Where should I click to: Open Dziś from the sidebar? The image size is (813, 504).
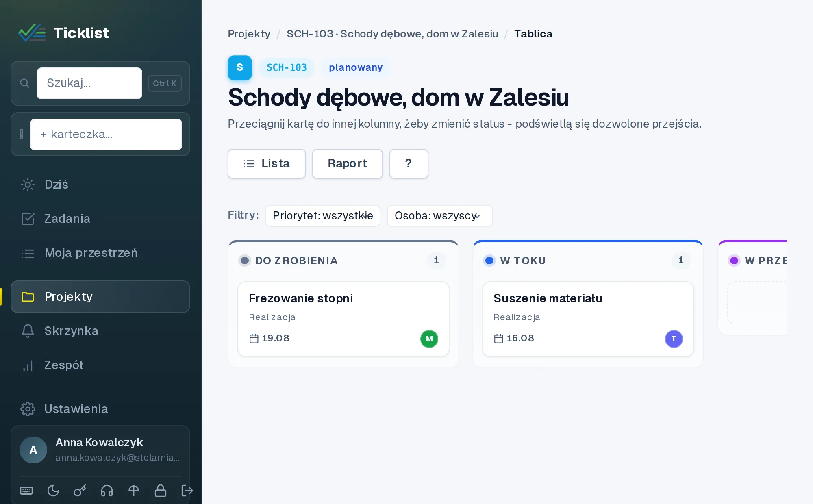[x=100, y=185]
